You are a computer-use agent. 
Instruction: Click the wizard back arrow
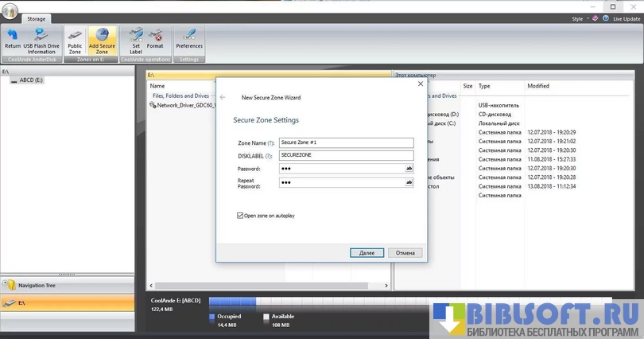coord(223,97)
